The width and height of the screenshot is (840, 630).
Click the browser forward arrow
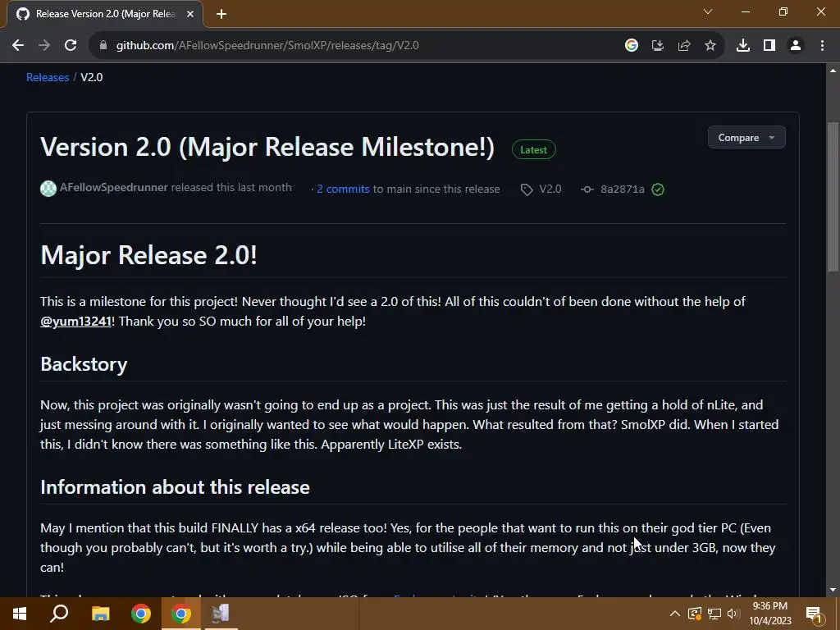pyautogui.click(x=44, y=46)
